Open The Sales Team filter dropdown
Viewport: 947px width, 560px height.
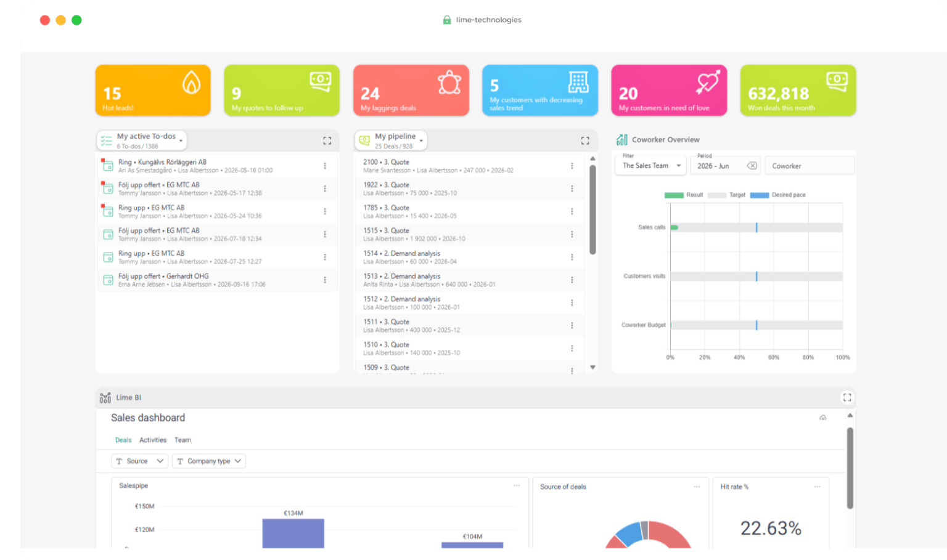pos(651,166)
